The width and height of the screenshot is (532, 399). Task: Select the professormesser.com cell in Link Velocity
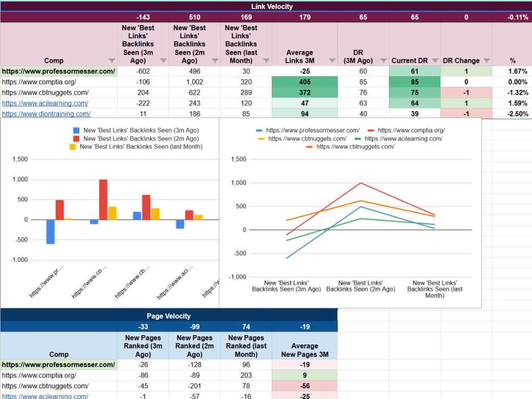tap(59, 71)
